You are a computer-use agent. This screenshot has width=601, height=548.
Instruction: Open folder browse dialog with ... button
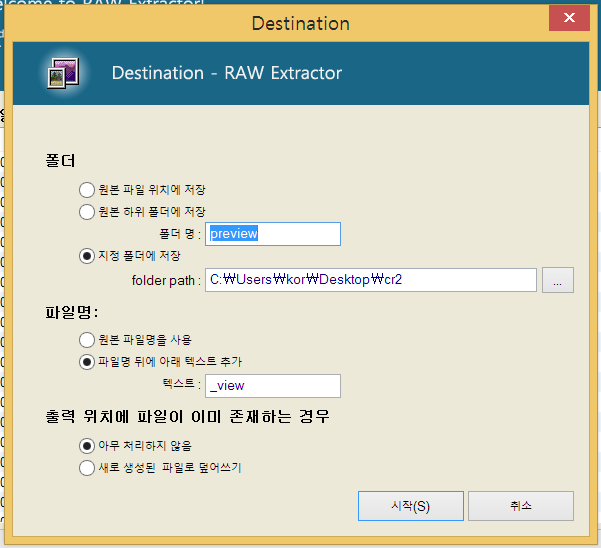558,280
